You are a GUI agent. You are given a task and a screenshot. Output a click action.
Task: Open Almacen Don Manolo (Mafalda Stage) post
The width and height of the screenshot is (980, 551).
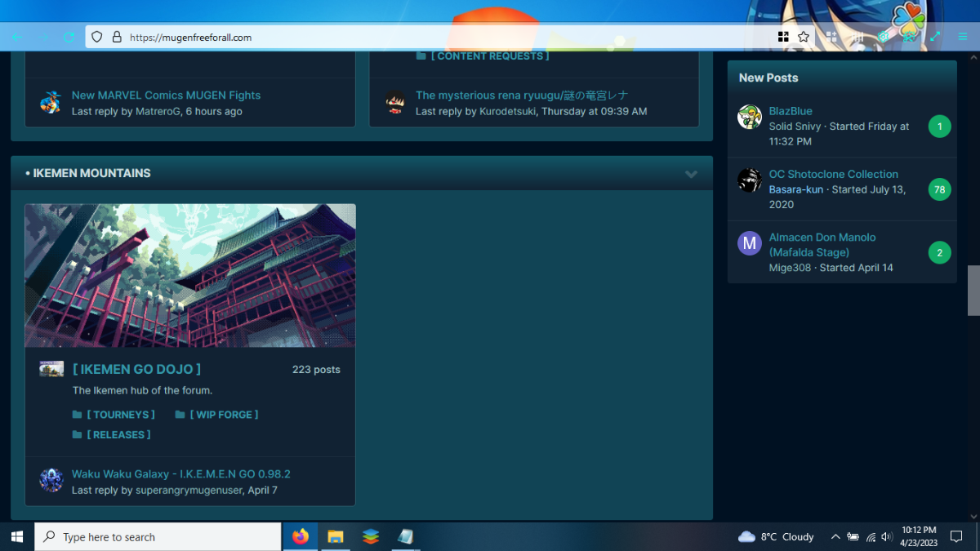pyautogui.click(x=822, y=245)
